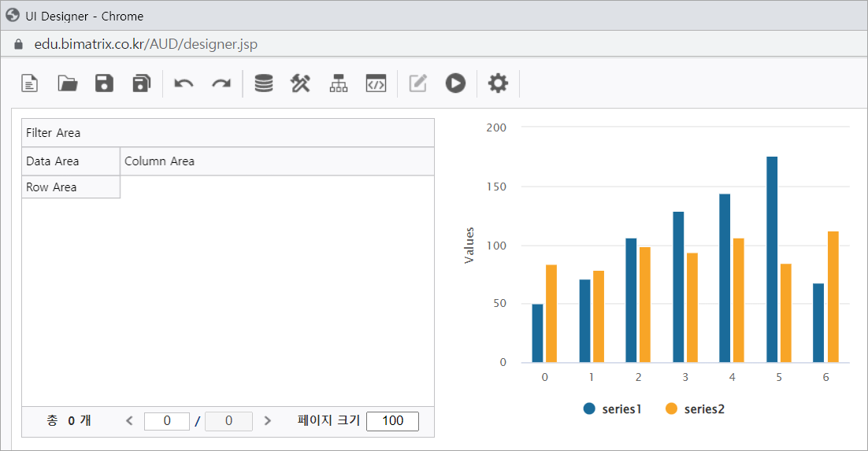Go to the previous grid page
Screen dimensions: 868x451
point(130,421)
